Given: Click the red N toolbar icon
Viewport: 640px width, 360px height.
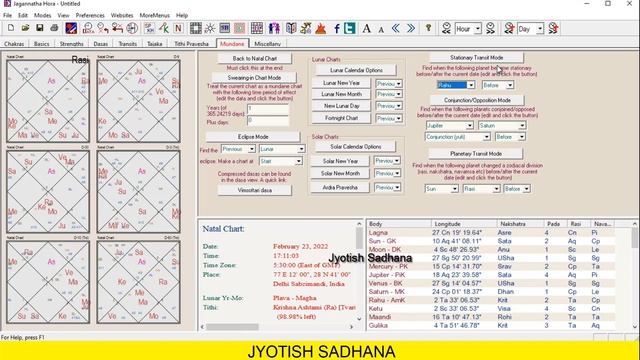Looking at the screenshot, I should (x=178, y=28).
